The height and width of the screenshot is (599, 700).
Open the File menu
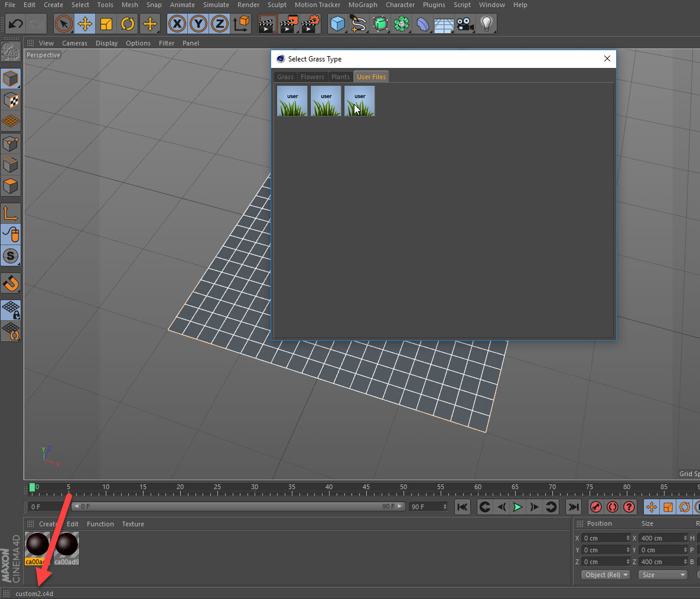click(10, 5)
